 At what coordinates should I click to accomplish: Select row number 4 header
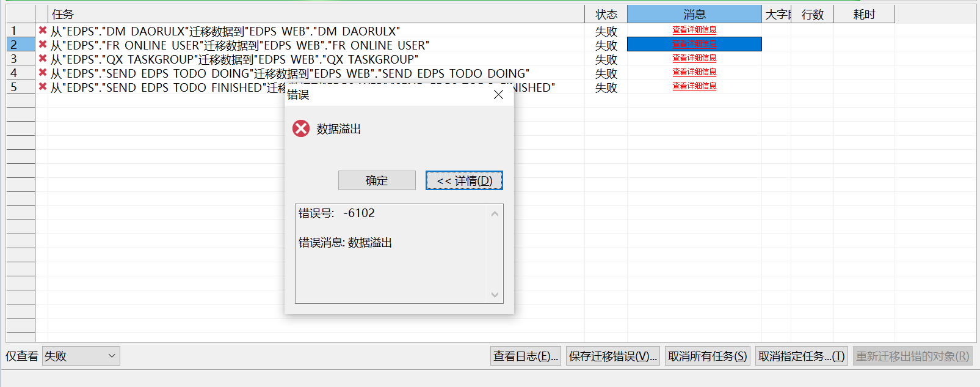tap(20, 72)
